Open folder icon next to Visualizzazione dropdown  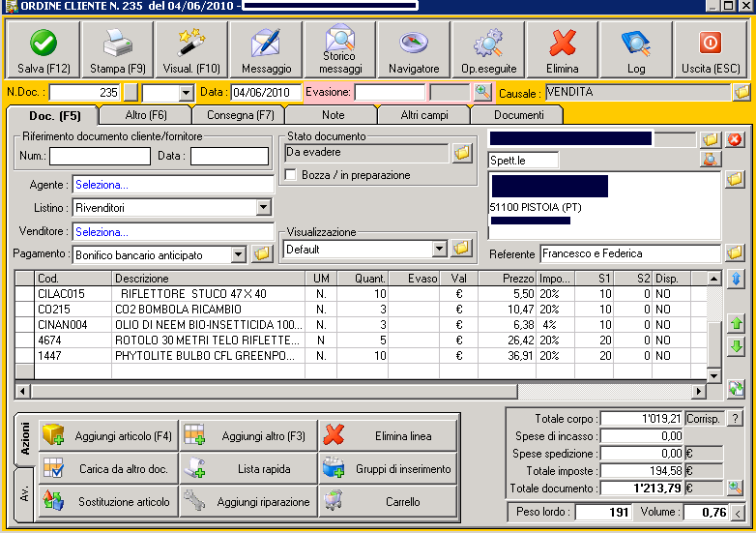pyautogui.click(x=461, y=249)
